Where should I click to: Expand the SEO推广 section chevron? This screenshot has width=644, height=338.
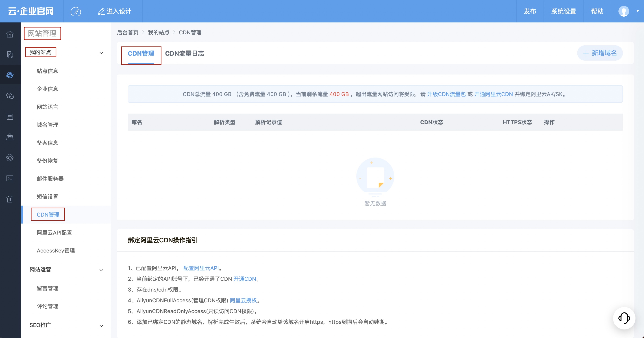click(101, 325)
